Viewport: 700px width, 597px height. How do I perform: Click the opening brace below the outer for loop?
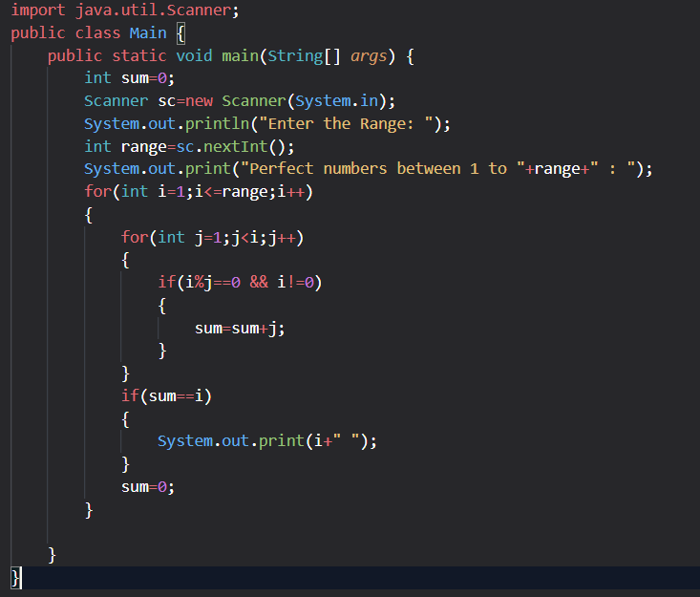pyautogui.click(x=89, y=215)
